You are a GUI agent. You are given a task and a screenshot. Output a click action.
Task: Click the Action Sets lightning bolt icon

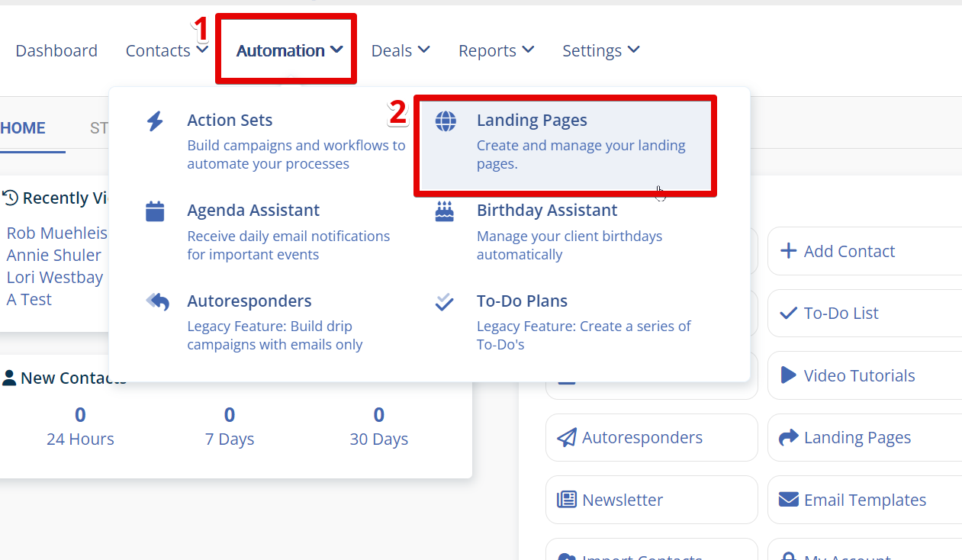click(x=155, y=121)
